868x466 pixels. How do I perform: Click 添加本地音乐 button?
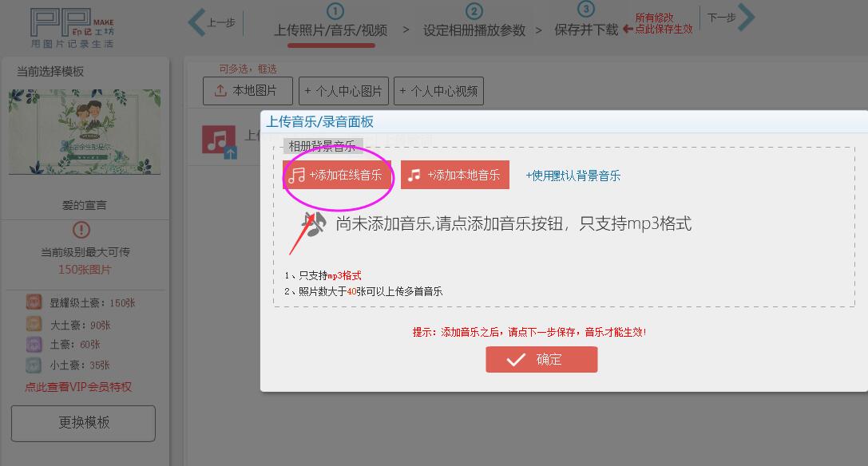455,175
